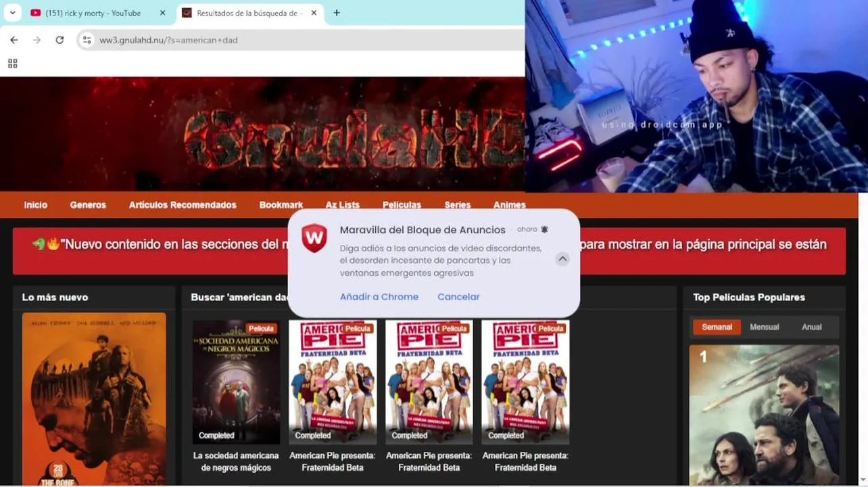The image size is (868, 487).
Task: Open the 28 Years Later poster in Lo más nuevo
Action: (x=94, y=399)
